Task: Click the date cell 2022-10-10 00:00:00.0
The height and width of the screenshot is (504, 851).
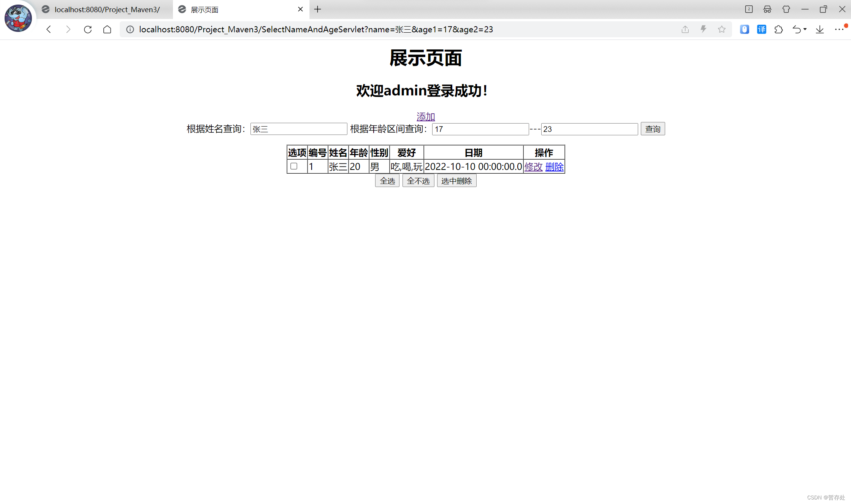Action: [473, 166]
